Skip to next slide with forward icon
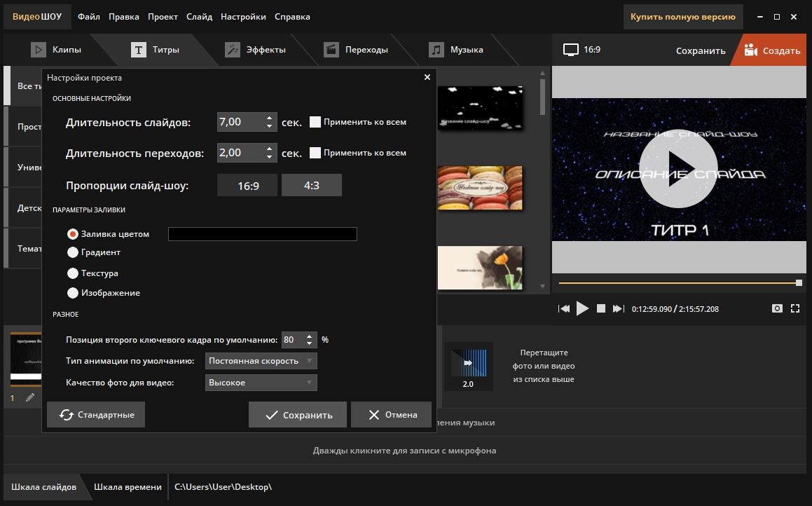The width and height of the screenshot is (812, 506). 618,308
